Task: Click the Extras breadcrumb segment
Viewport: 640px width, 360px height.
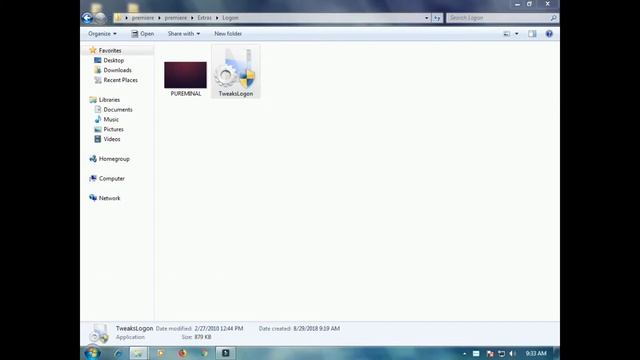Action: pyautogui.click(x=204, y=18)
